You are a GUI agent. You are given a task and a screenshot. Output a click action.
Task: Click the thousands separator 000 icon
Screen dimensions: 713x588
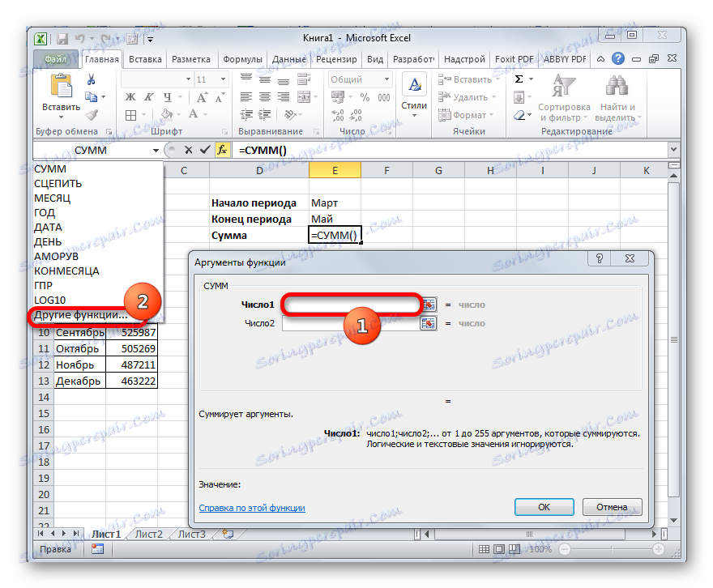(384, 97)
